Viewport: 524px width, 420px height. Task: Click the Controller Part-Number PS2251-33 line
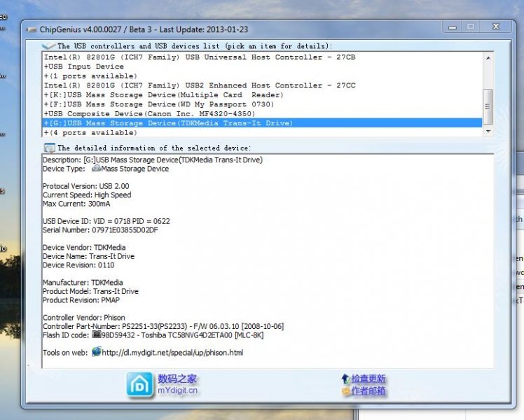pyautogui.click(x=163, y=326)
